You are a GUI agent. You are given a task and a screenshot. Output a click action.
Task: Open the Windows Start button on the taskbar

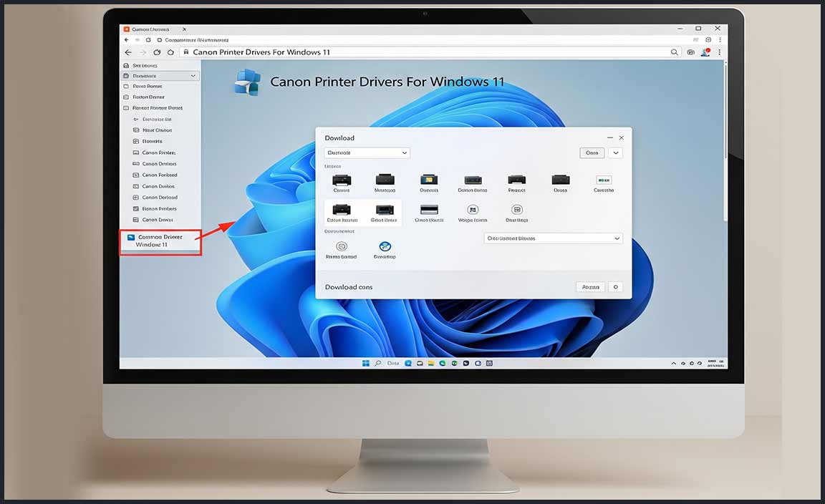(366, 363)
